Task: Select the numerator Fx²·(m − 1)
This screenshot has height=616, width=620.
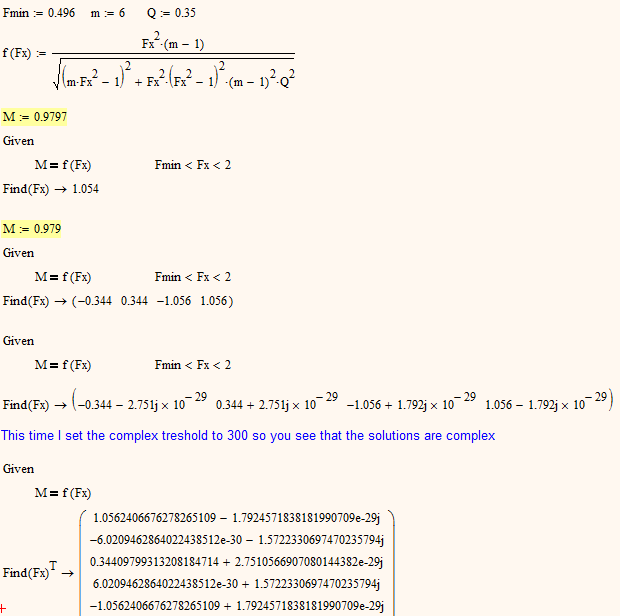Action: click(x=173, y=42)
